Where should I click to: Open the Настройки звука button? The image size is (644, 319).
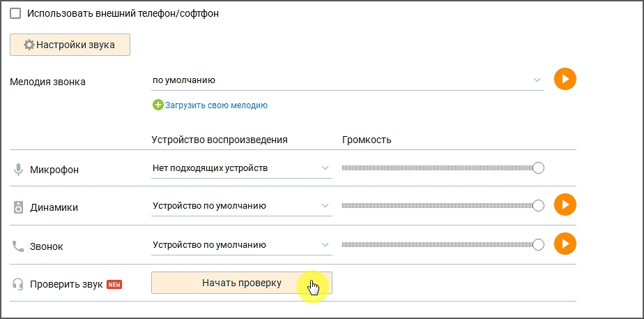point(70,45)
